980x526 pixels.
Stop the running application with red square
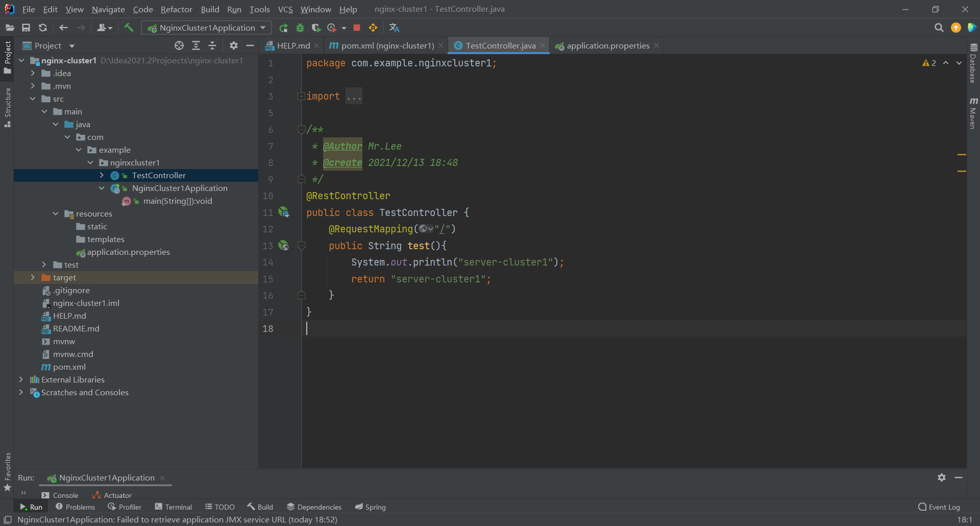tap(357, 28)
